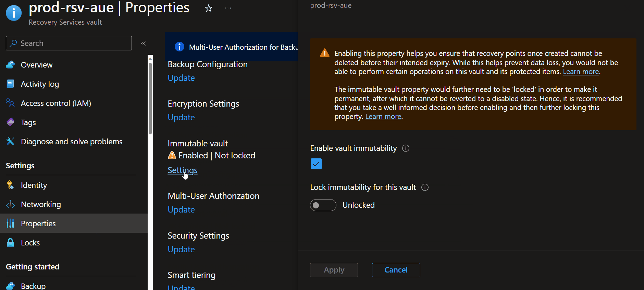Click the Activity log icon
644x290 pixels.
(x=11, y=84)
